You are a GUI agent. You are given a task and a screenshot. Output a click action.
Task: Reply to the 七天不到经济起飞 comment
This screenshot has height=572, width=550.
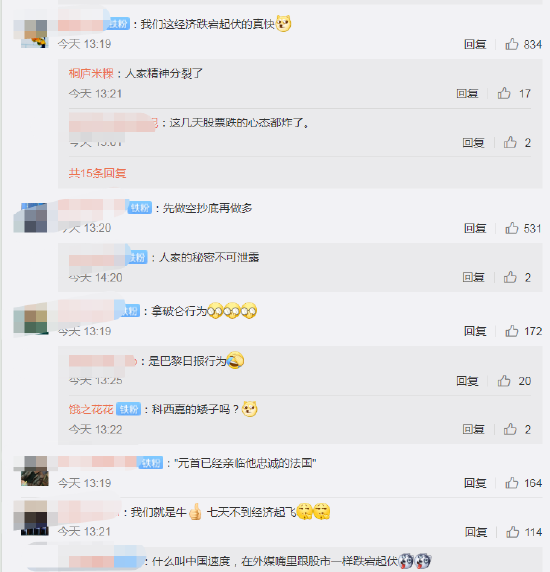click(x=476, y=532)
